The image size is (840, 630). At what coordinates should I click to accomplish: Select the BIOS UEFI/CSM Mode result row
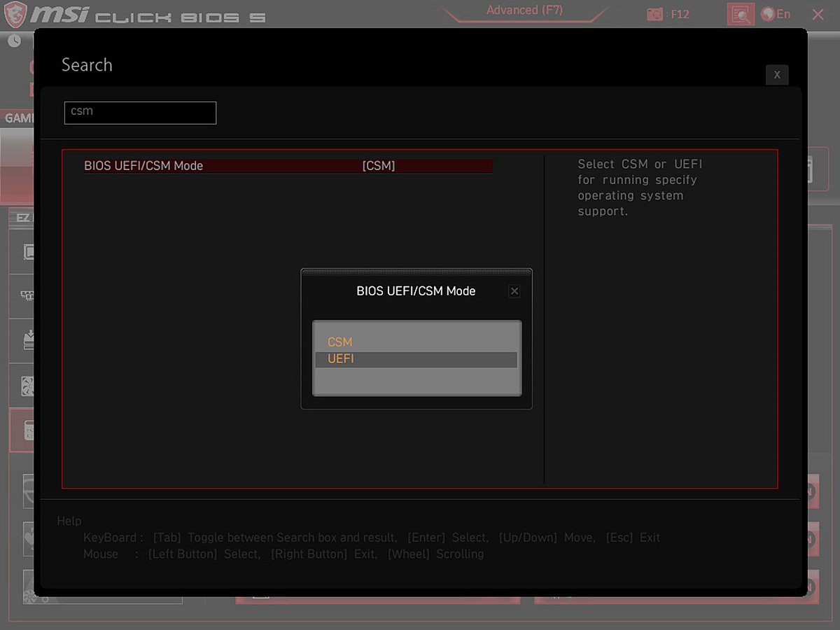coord(288,166)
